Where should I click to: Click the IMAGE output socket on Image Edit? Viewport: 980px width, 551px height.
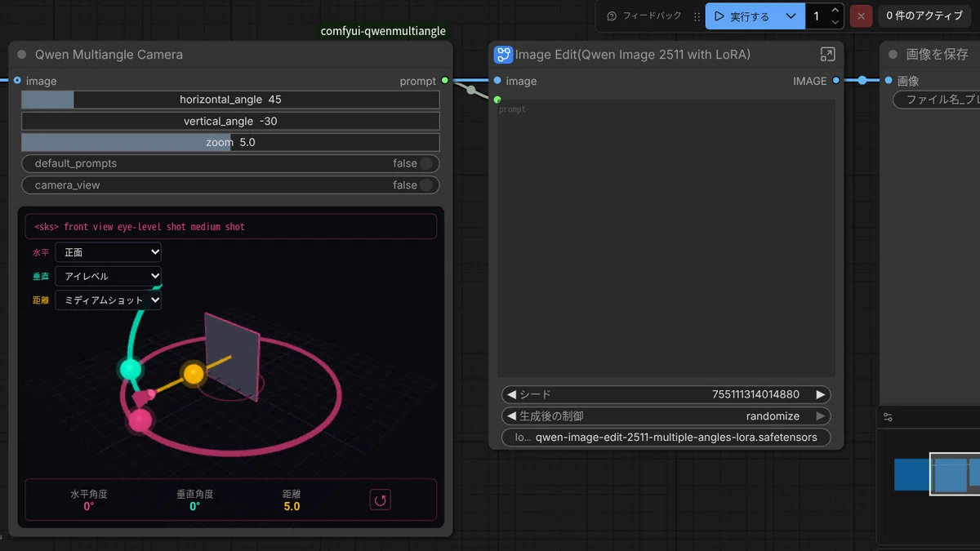[836, 81]
